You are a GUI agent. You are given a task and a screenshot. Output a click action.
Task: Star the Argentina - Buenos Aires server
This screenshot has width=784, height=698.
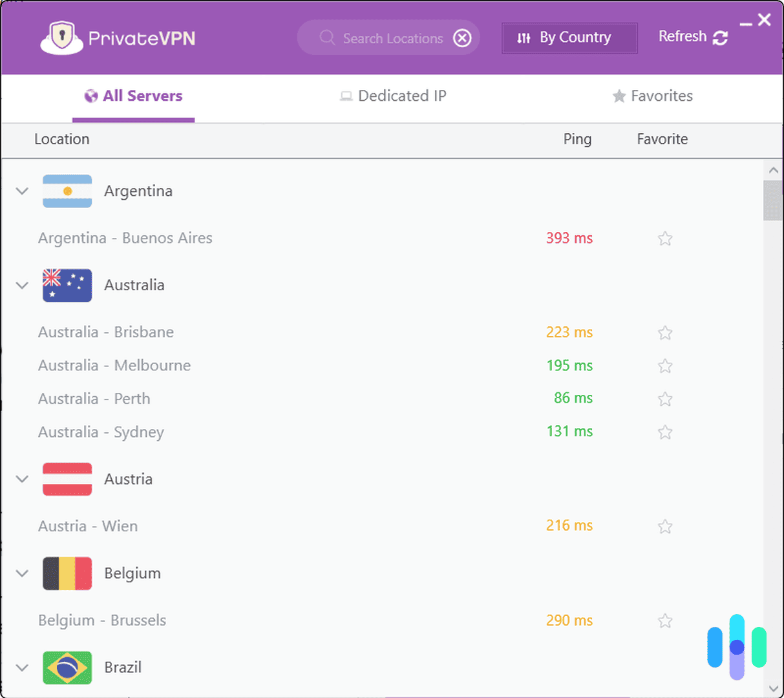[x=665, y=238]
